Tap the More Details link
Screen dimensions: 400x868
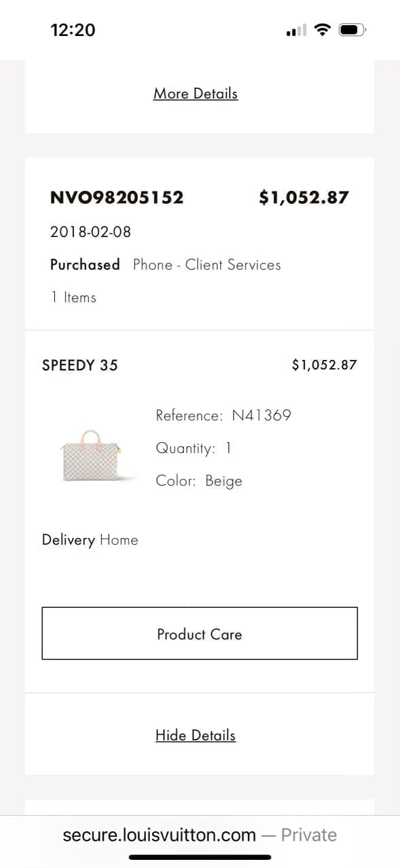[196, 93]
